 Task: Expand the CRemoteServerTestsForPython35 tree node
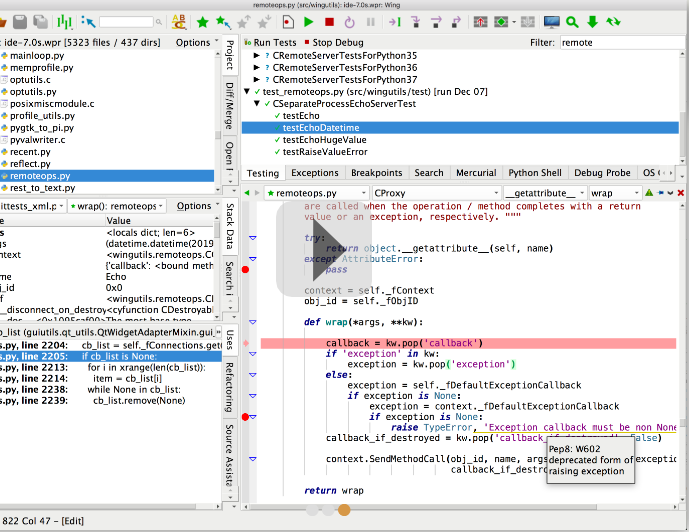tap(257, 56)
